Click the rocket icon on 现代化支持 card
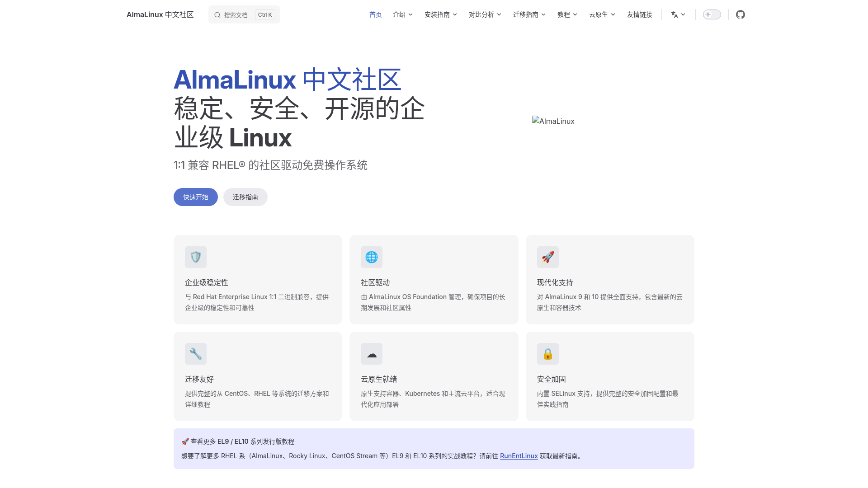The width and height of the screenshot is (868, 488). click(548, 257)
